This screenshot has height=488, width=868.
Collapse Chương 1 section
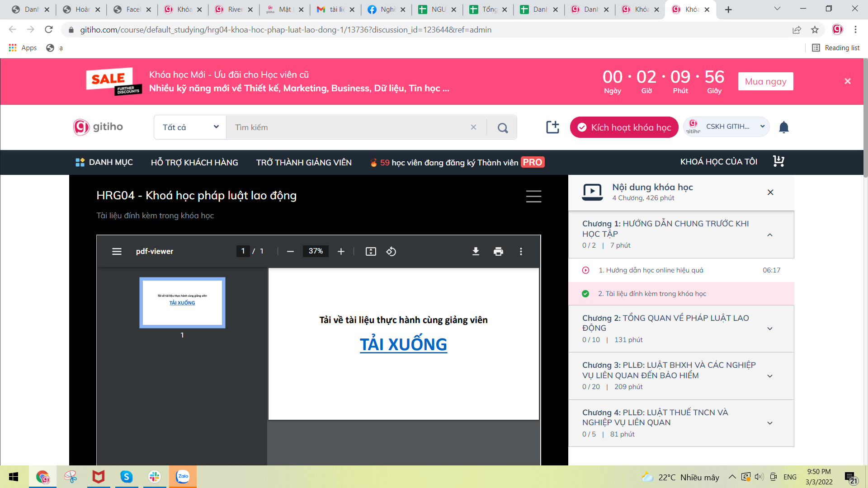tap(770, 235)
